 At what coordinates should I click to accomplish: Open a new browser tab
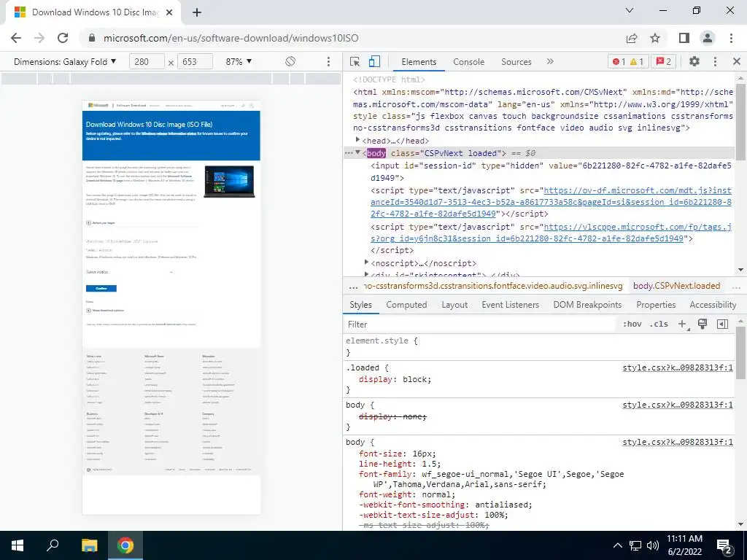pyautogui.click(x=197, y=12)
